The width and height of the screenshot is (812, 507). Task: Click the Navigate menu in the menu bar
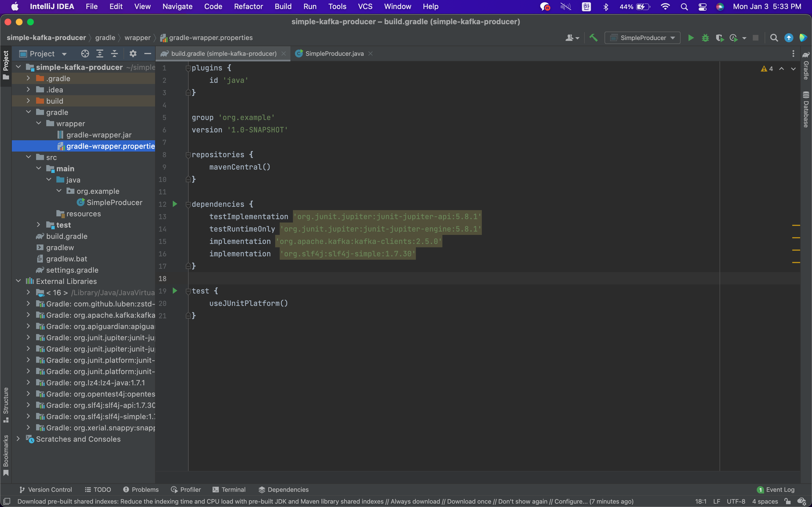(178, 6)
